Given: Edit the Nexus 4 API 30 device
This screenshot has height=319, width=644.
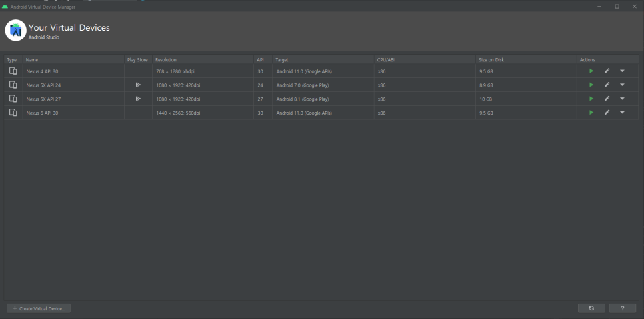Looking at the screenshot, I should click(607, 71).
